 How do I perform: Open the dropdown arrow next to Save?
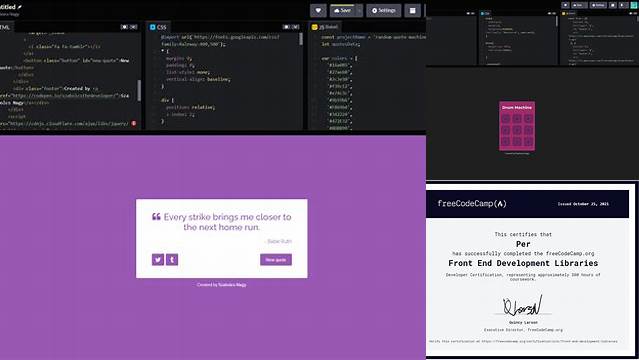click(359, 11)
